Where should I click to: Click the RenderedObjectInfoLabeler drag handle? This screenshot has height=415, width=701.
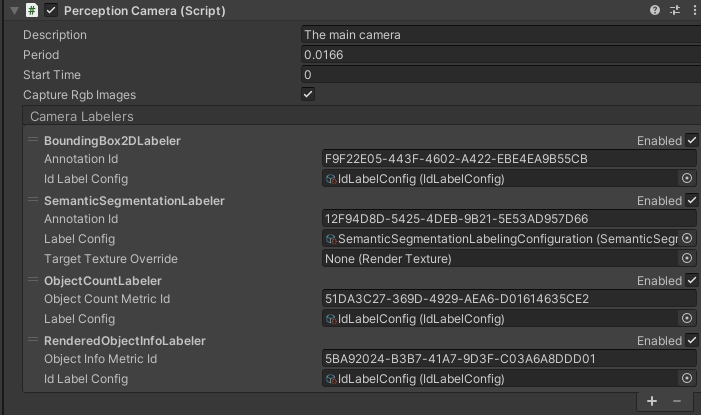pyautogui.click(x=33, y=340)
